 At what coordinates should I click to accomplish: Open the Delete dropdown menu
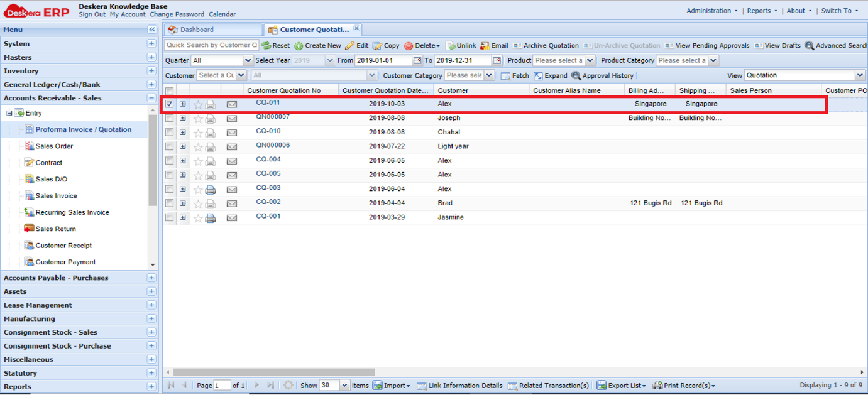point(422,46)
